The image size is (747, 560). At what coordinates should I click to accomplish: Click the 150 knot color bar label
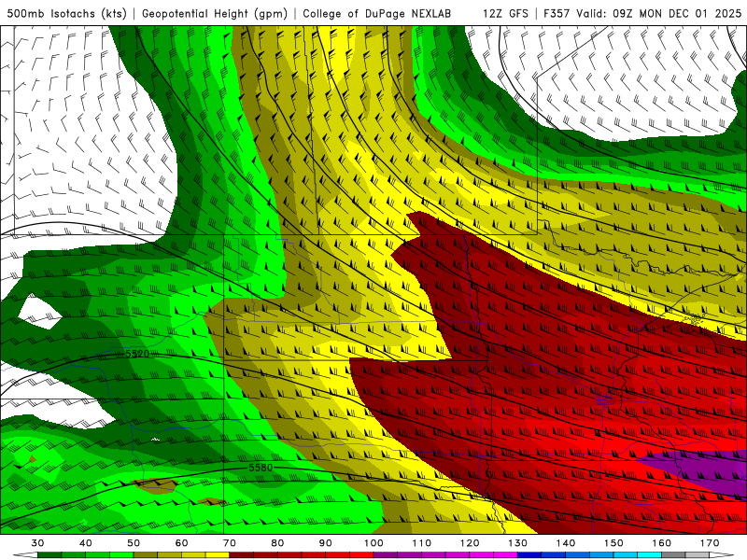pyautogui.click(x=614, y=543)
